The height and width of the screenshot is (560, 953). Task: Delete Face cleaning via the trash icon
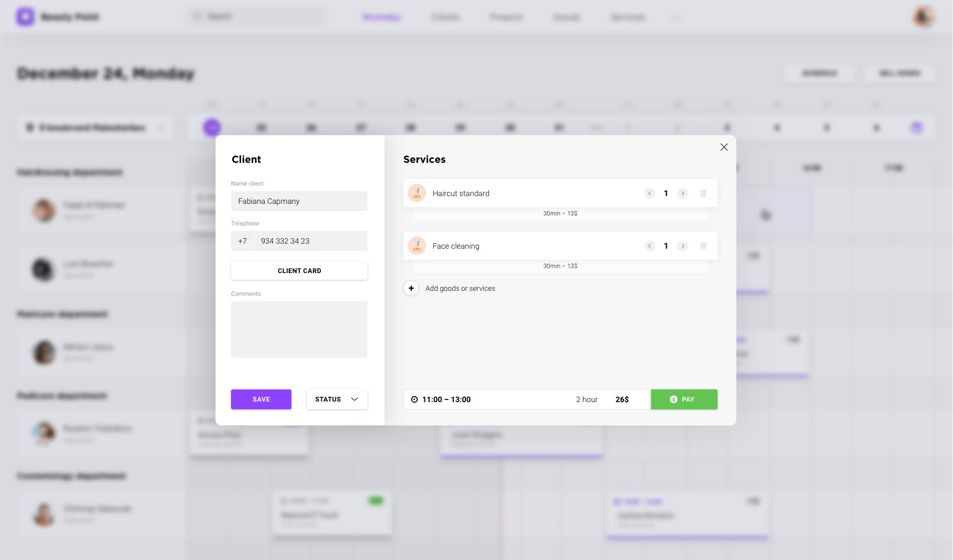pyautogui.click(x=703, y=245)
